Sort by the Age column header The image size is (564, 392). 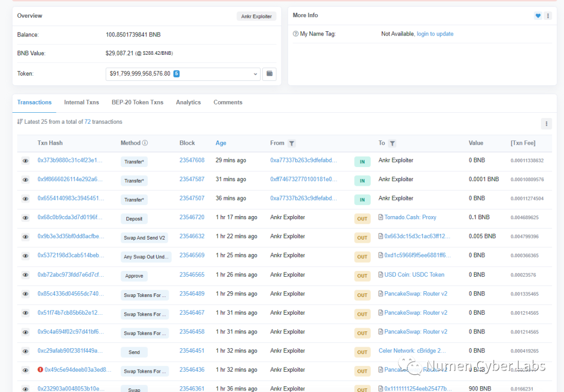221,143
